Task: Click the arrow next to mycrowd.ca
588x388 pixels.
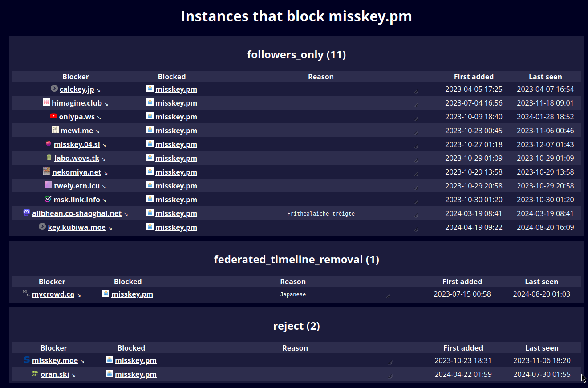Action: 79,295
